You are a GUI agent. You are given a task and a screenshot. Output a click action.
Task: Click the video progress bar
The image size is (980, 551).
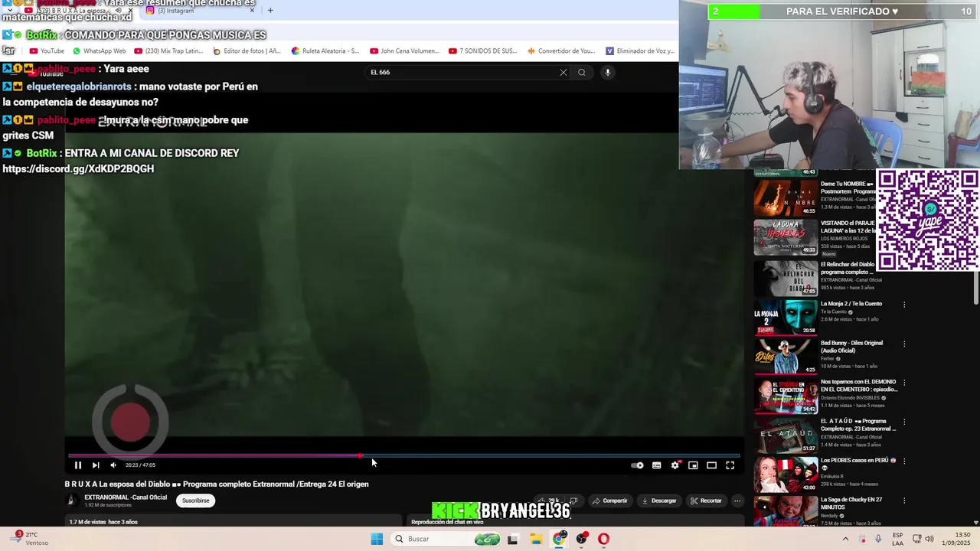403,456
